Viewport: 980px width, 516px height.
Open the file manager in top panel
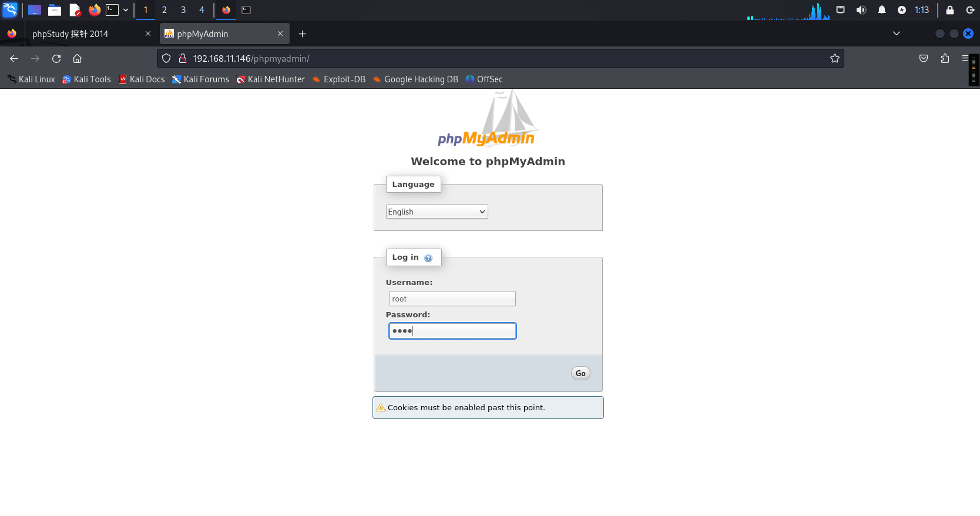pos(55,10)
